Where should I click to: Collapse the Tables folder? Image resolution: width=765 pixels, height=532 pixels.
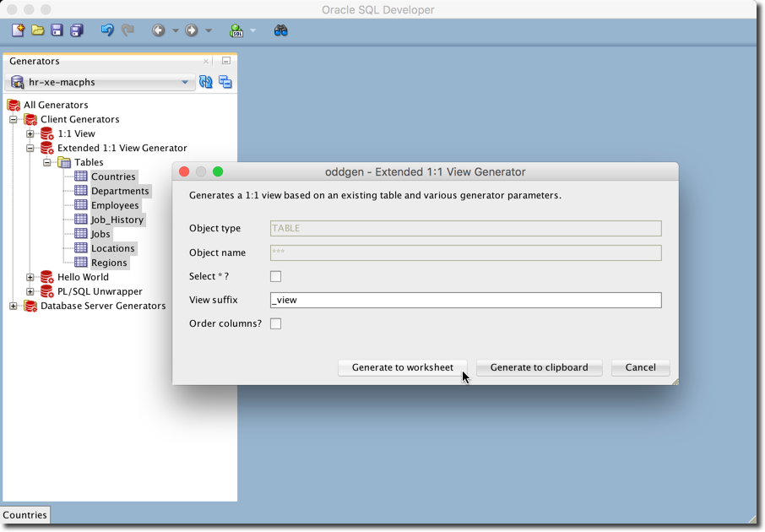coord(46,162)
